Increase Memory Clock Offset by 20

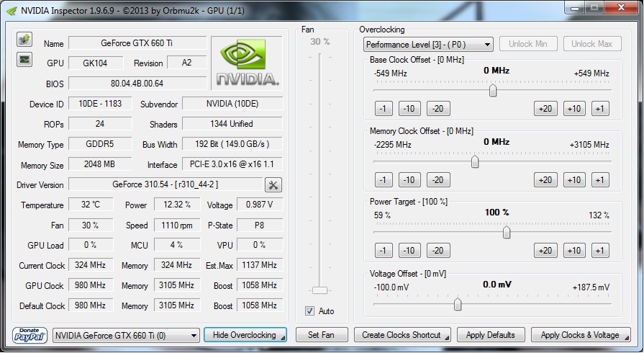click(545, 180)
